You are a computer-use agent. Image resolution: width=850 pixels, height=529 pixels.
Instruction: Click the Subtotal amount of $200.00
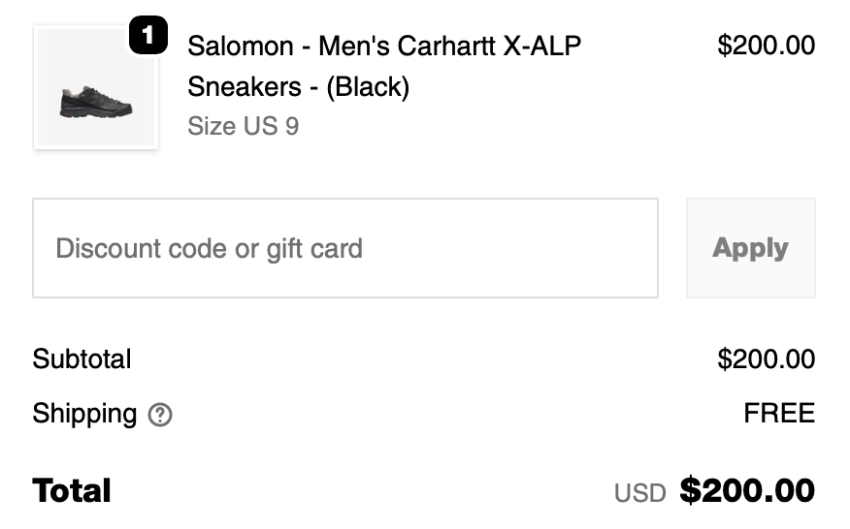point(766,359)
